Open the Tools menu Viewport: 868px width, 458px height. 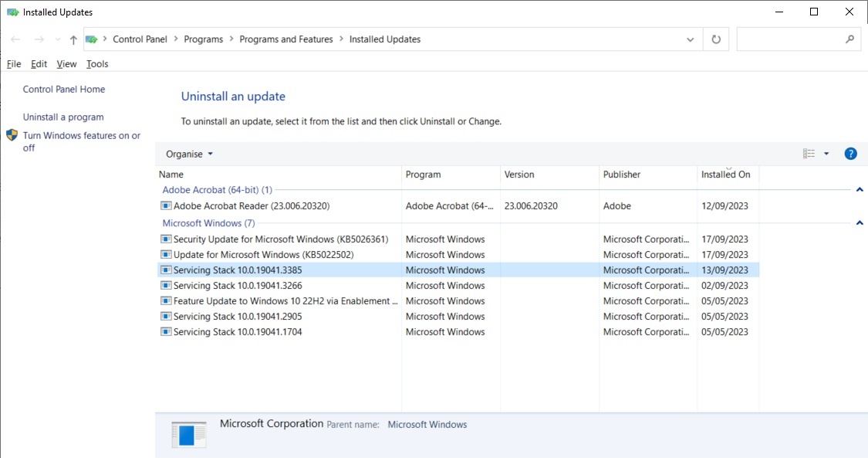tap(97, 64)
